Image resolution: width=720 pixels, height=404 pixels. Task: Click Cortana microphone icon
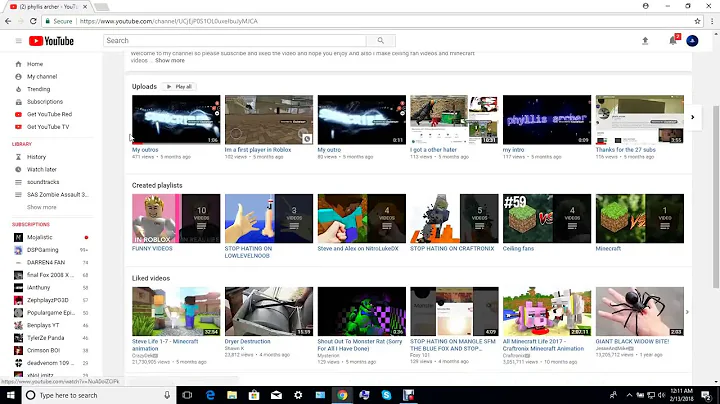pos(167,395)
